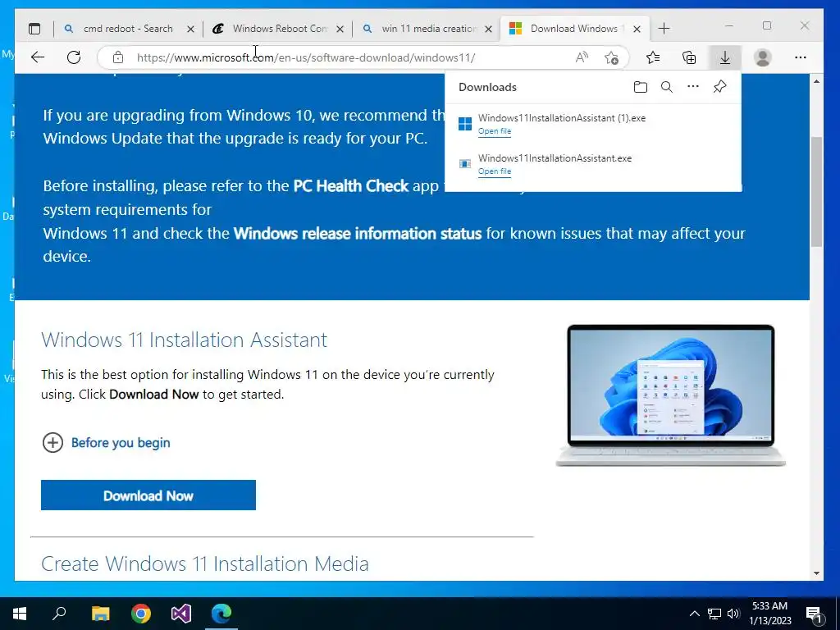Open more options in the Downloads panel
Viewport: 840px width, 630px height.
click(x=692, y=86)
